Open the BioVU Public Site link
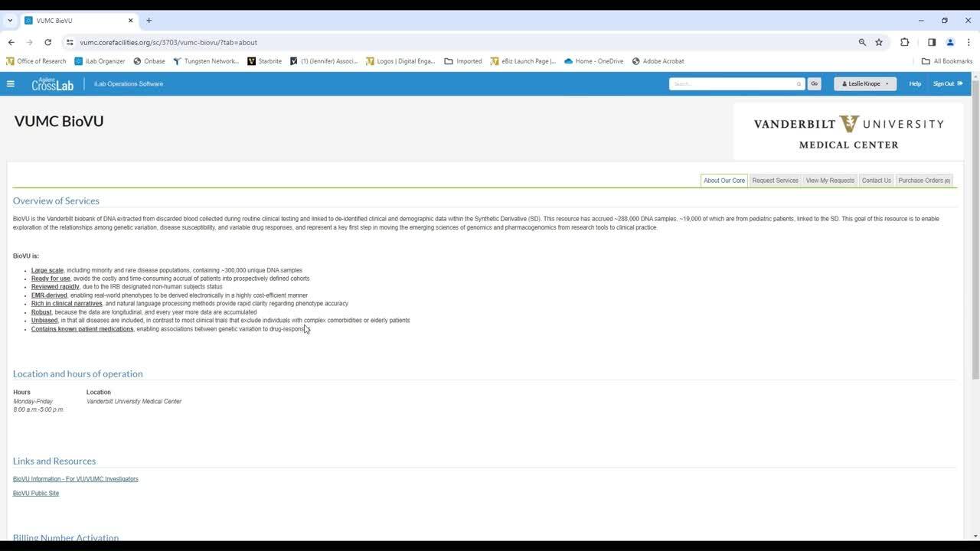Image resolution: width=980 pixels, height=551 pixels. [36, 494]
